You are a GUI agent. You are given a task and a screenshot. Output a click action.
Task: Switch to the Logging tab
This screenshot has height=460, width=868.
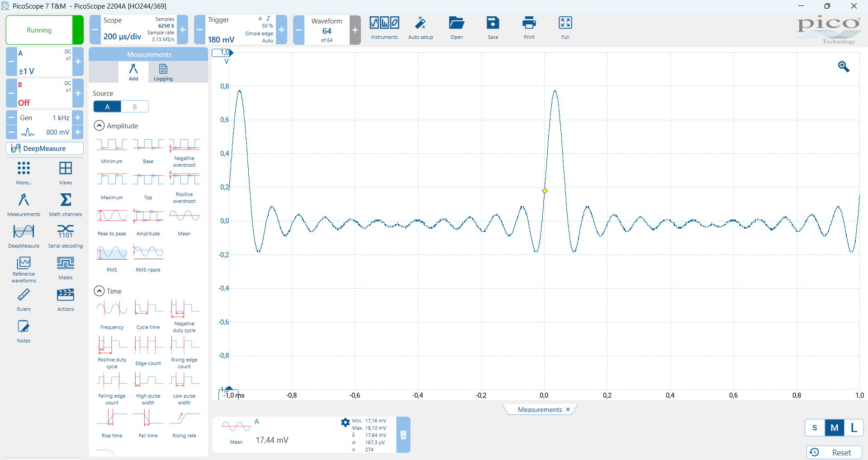pyautogui.click(x=163, y=72)
